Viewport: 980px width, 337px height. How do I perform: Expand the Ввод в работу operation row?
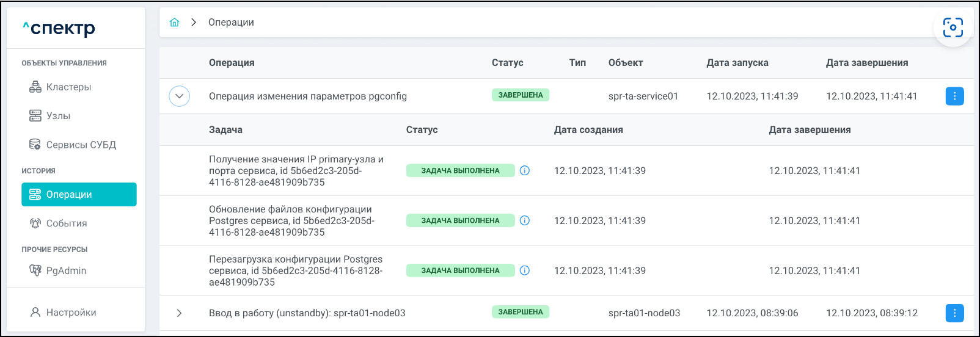179,313
